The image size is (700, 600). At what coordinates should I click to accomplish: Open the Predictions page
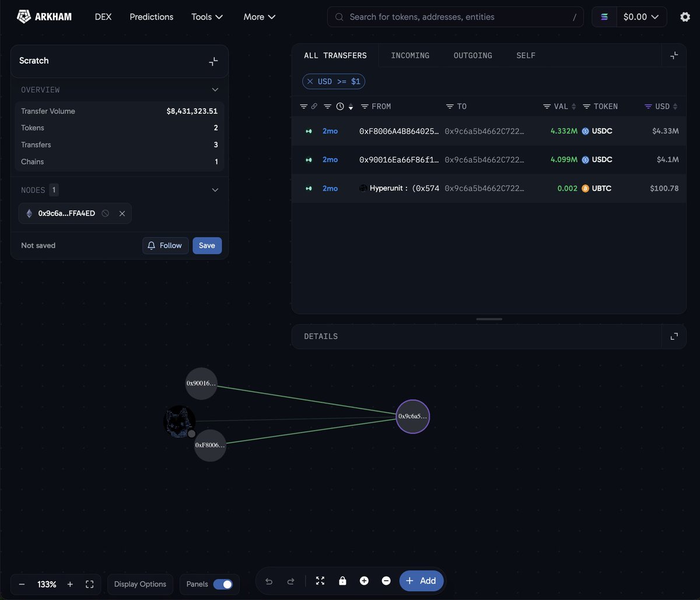[152, 17]
